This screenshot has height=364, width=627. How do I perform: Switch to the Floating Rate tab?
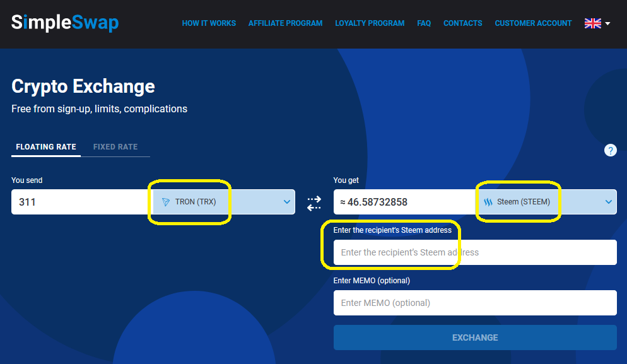(46, 147)
